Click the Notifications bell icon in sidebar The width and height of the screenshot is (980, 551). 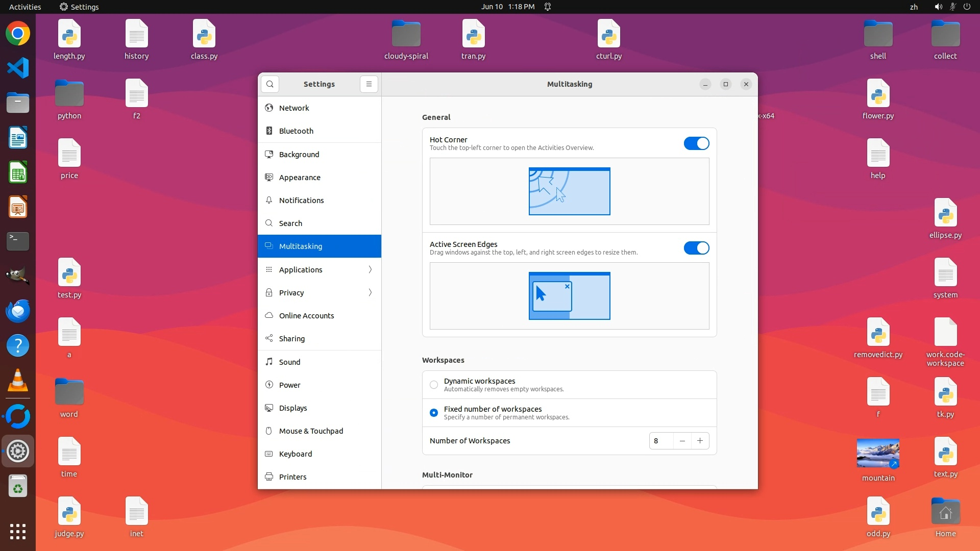point(269,201)
